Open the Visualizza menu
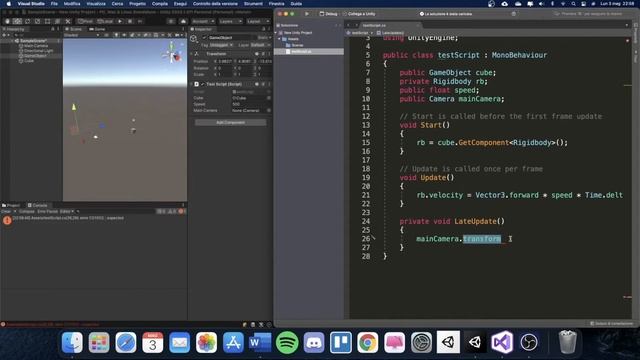Viewport: 640px width, 360px height. [96, 4]
